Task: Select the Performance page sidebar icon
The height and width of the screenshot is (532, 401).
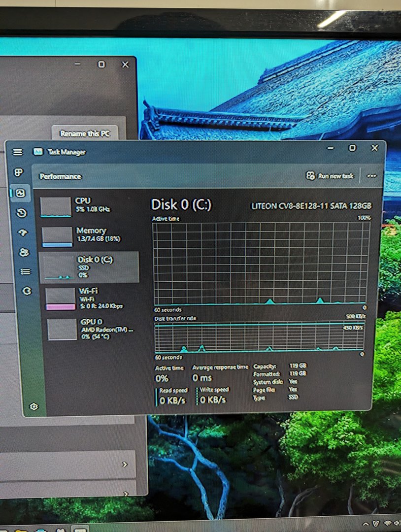Action: tap(21, 193)
